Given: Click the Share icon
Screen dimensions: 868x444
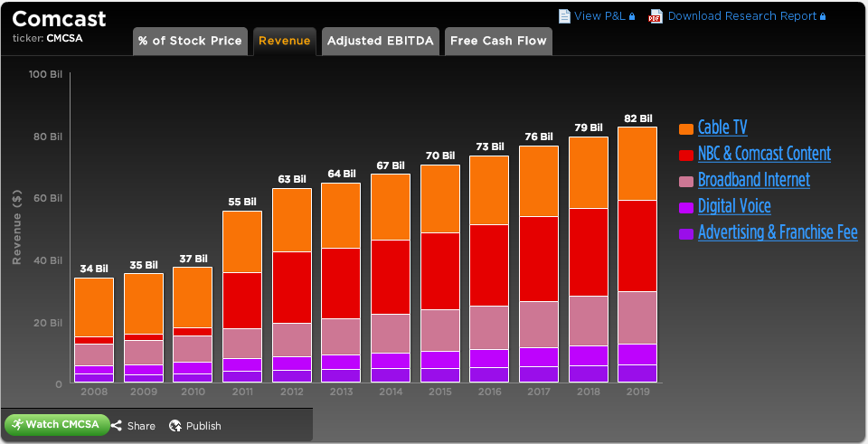Looking at the screenshot, I should click(x=117, y=425).
